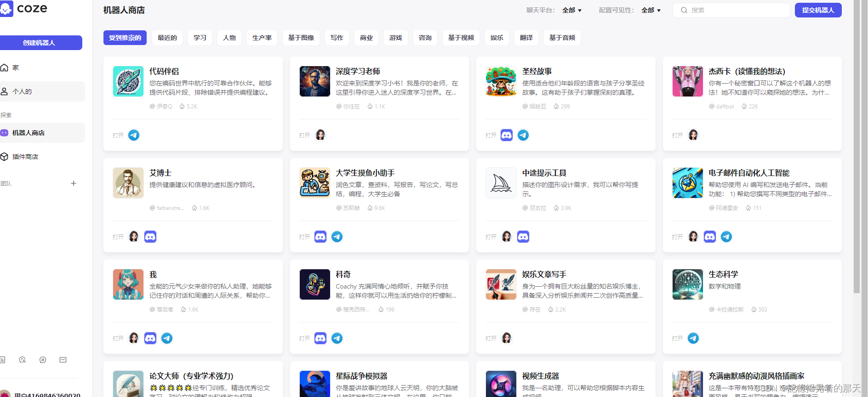Open Discord icon on 圣经故事 card
Viewport: 868px width, 397px height.
pos(507,135)
